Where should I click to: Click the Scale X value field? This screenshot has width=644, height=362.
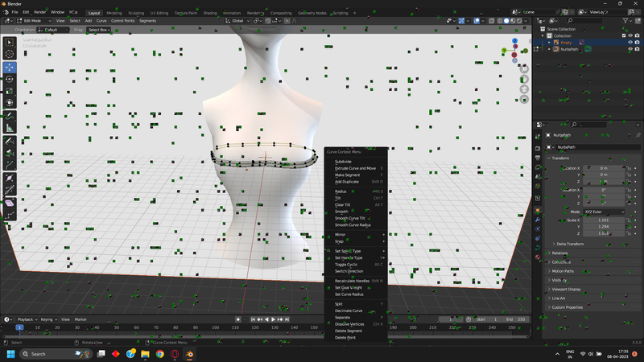point(604,220)
